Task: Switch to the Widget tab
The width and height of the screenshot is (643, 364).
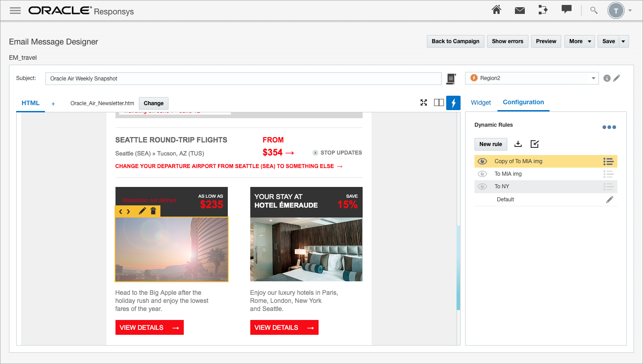Action: 481,102
